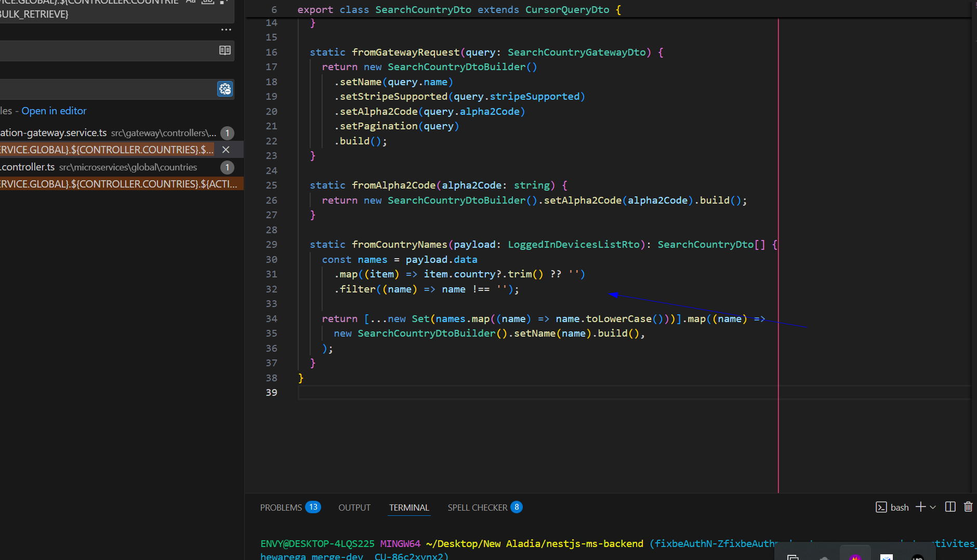Screen dimensions: 977x560
Task: Click 'SearchCountryDtoBuilder()' on line 17
Action: click(462, 66)
